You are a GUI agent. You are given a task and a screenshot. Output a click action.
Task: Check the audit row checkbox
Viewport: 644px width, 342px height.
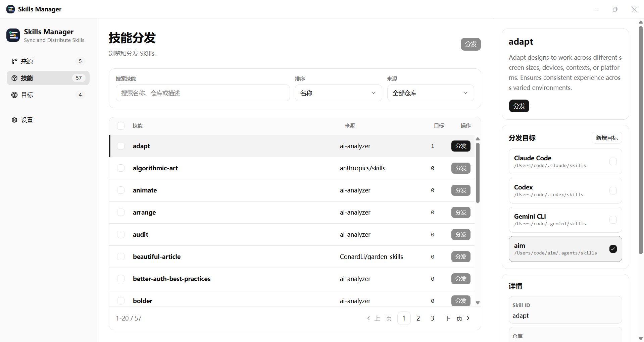pos(121,234)
